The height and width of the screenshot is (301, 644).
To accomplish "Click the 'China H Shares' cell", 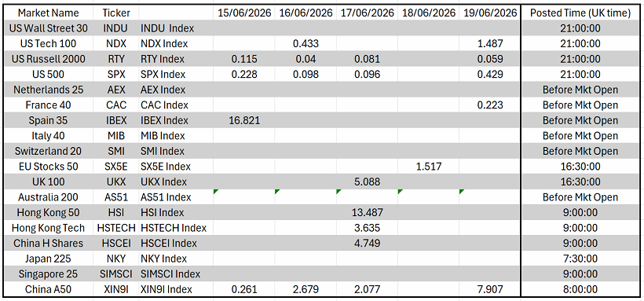I will point(48,243).
